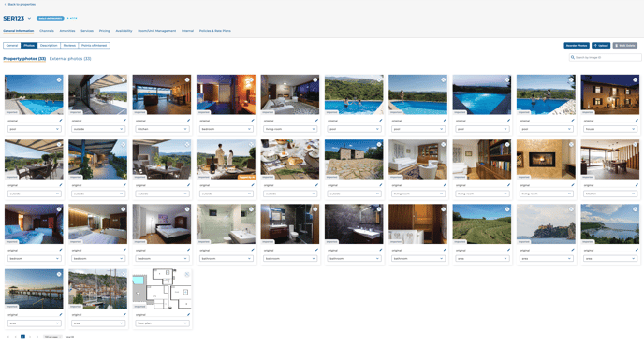Expand the floor plan category dropdown

(x=162, y=323)
